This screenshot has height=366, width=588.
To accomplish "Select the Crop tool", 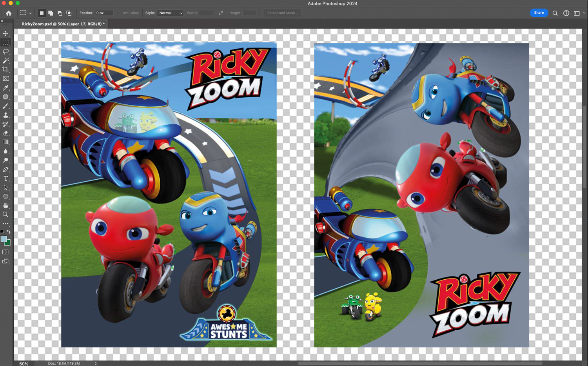I will 5,69.
